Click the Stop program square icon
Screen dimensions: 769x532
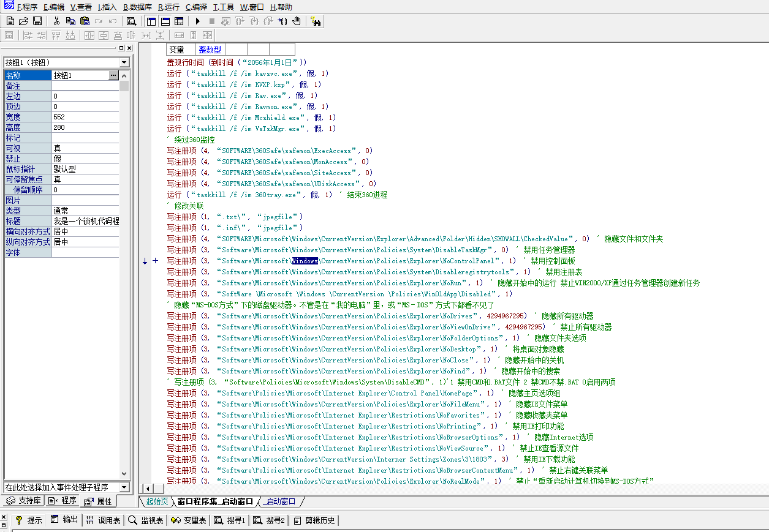[x=211, y=21]
